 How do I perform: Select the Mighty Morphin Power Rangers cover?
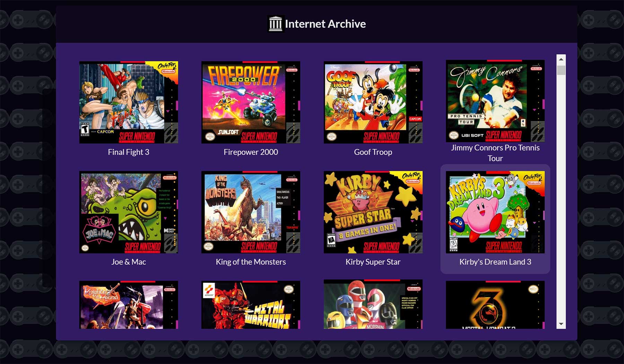point(373,304)
